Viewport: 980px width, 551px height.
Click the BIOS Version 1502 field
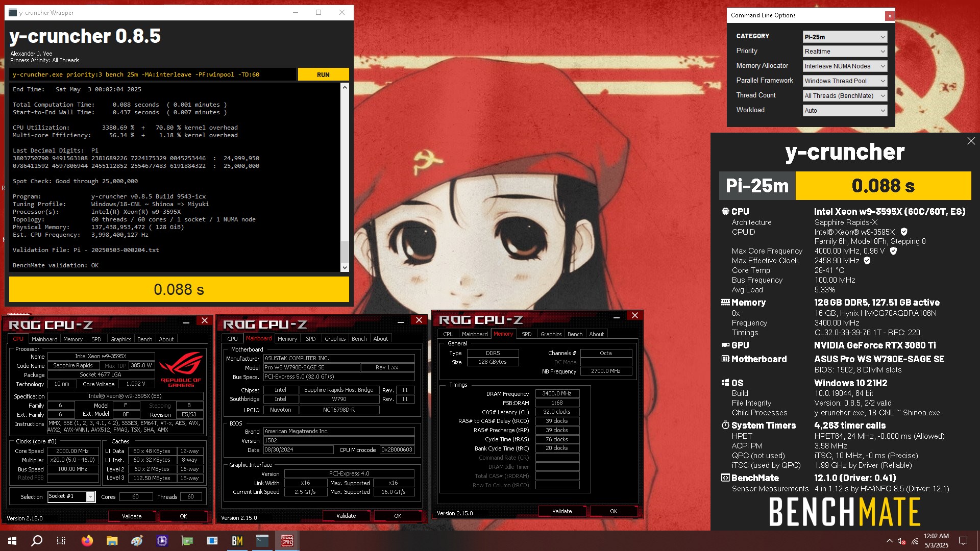[339, 440]
